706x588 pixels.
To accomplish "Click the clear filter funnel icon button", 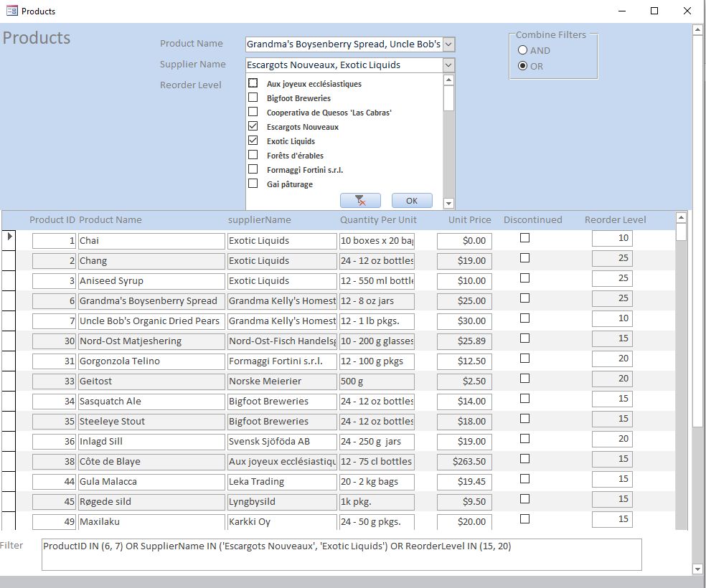I will [x=360, y=201].
